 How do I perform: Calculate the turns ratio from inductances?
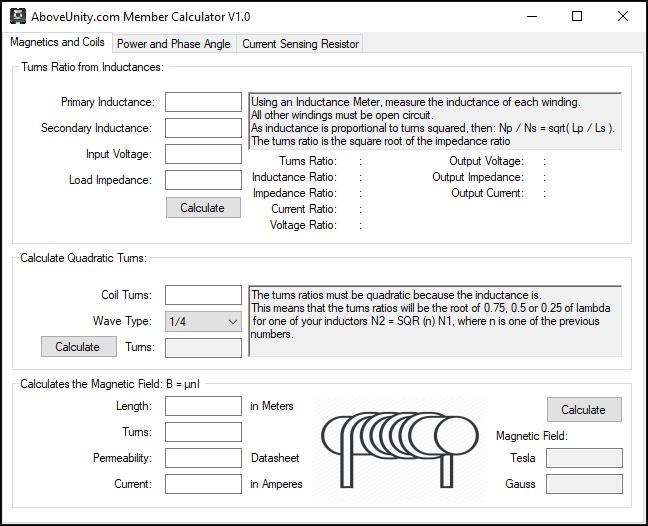(x=203, y=207)
